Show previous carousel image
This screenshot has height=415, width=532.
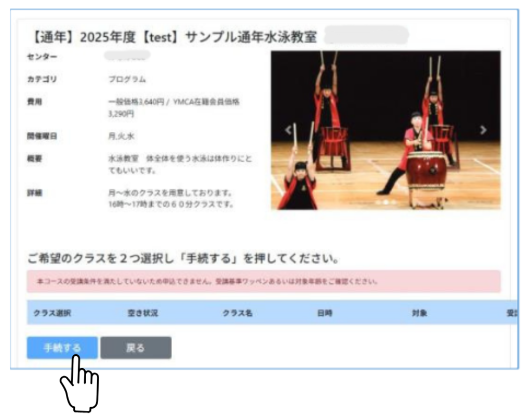coord(288,130)
